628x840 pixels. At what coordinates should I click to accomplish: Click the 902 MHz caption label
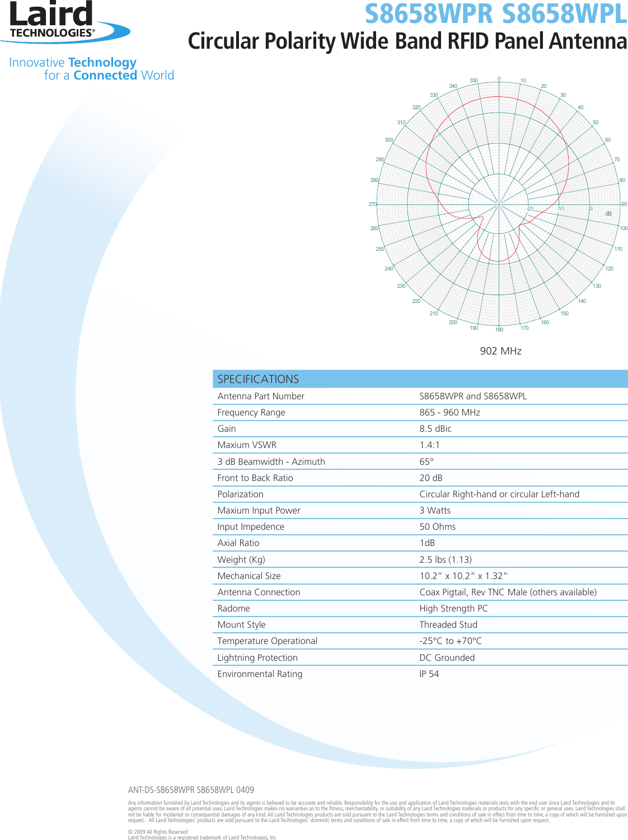pyautogui.click(x=502, y=351)
